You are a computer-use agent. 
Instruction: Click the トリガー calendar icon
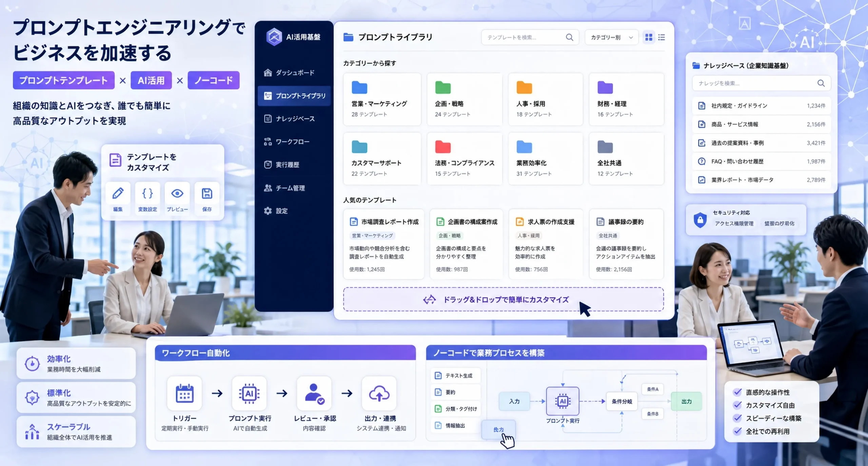(184, 393)
